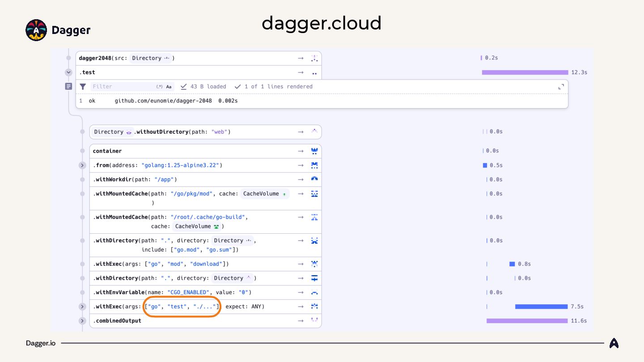Open arrow link on dagger2048 row
The width and height of the screenshot is (644, 362).
click(x=301, y=58)
